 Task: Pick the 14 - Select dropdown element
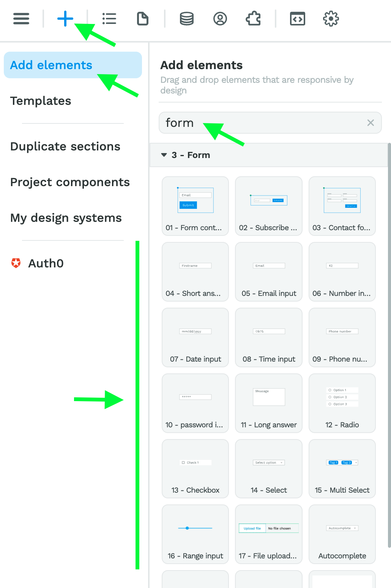click(x=269, y=469)
